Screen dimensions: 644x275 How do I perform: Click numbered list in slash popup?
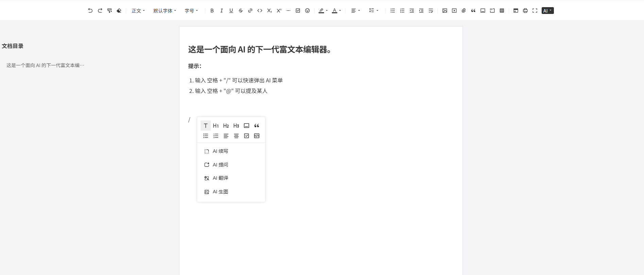tap(216, 136)
